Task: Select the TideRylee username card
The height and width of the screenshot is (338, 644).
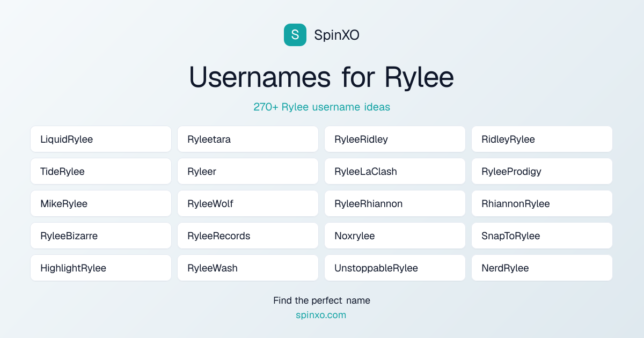Action: coord(101,171)
